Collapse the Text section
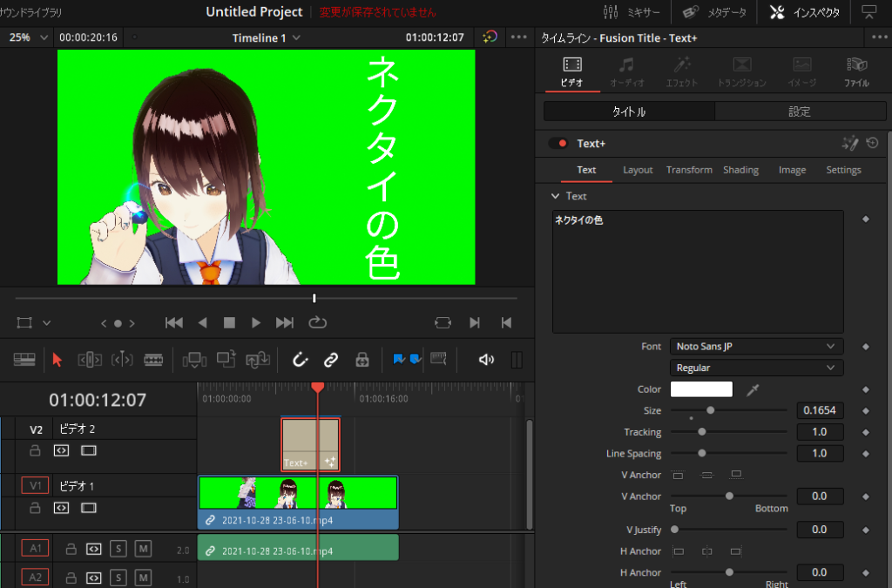Viewport: 892px width, 588px height. pyautogui.click(x=555, y=196)
